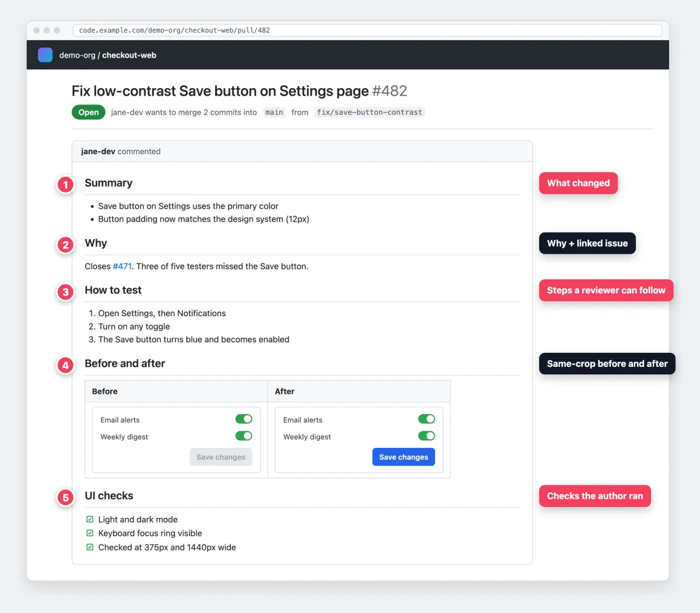The image size is (700, 613).
Task: Click 'Turn on any toggle' step
Action: point(134,327)
